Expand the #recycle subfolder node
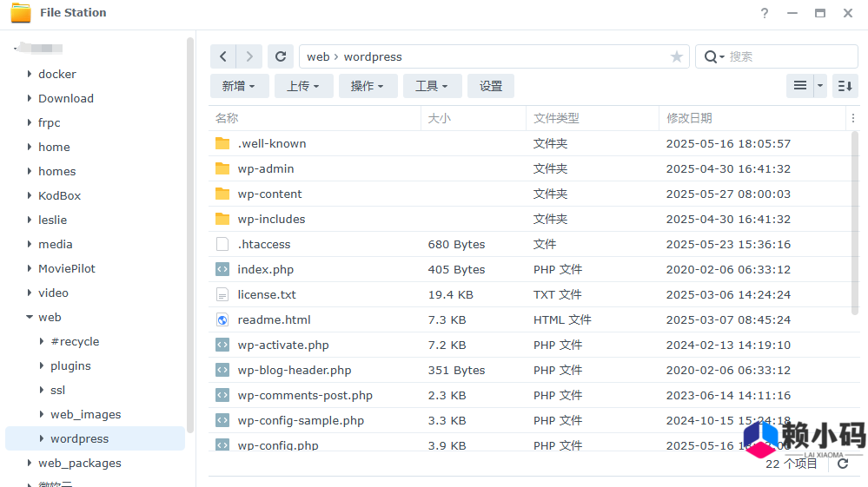Viewport: 868px width, 487px height. 42,341
